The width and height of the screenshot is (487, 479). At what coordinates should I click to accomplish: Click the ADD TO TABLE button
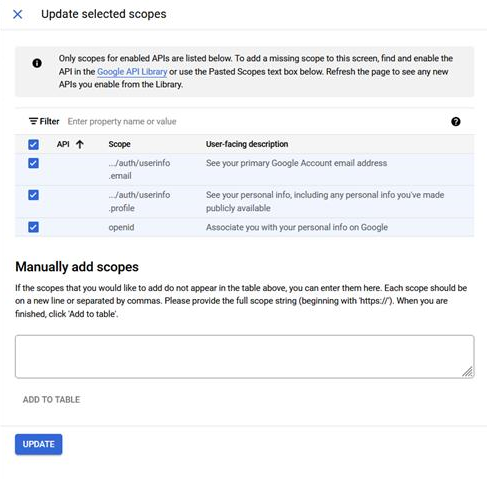coord(51,399)
